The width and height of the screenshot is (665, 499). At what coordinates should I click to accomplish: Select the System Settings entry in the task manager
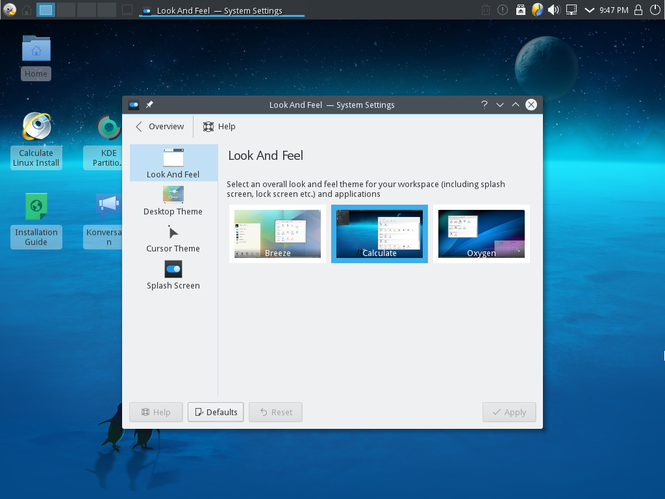pyautogui.click(x=221, y=10)
